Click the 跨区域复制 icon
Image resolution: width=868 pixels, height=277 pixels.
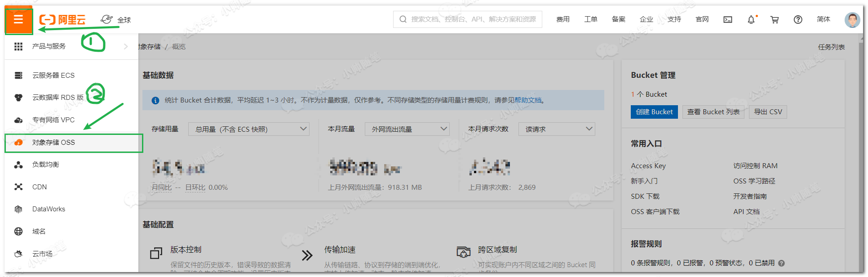coord(463,252)
